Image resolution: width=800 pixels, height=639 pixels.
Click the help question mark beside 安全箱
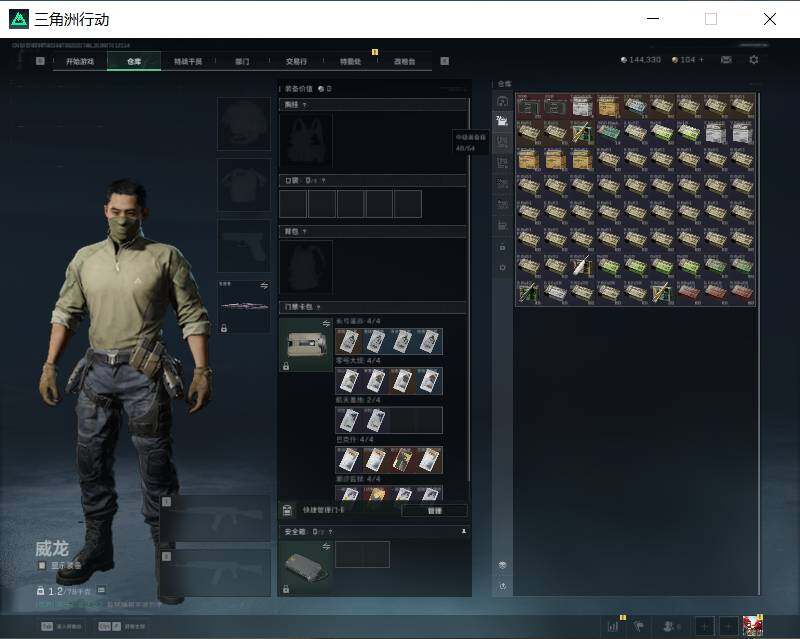pyautogui.click(x=330, y=532)
